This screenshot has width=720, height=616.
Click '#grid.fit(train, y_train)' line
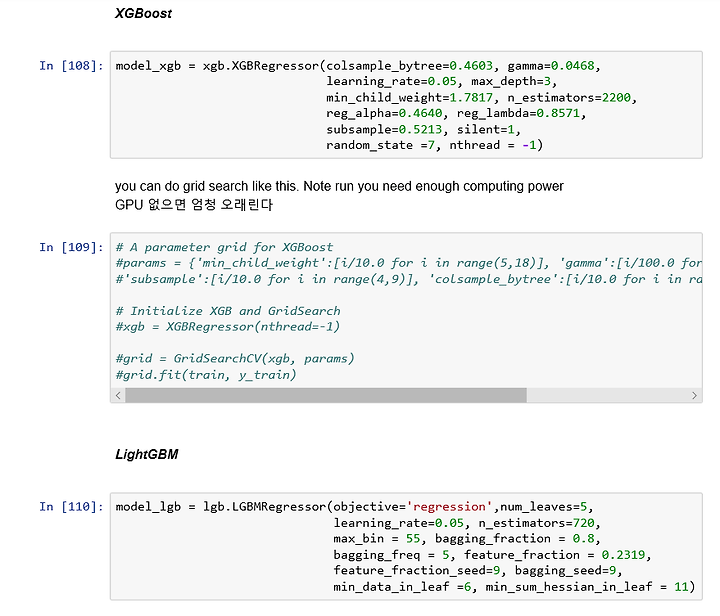206,375
